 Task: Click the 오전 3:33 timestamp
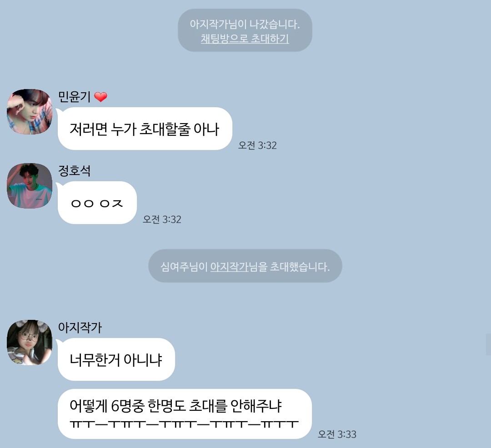tap(337, 434)
